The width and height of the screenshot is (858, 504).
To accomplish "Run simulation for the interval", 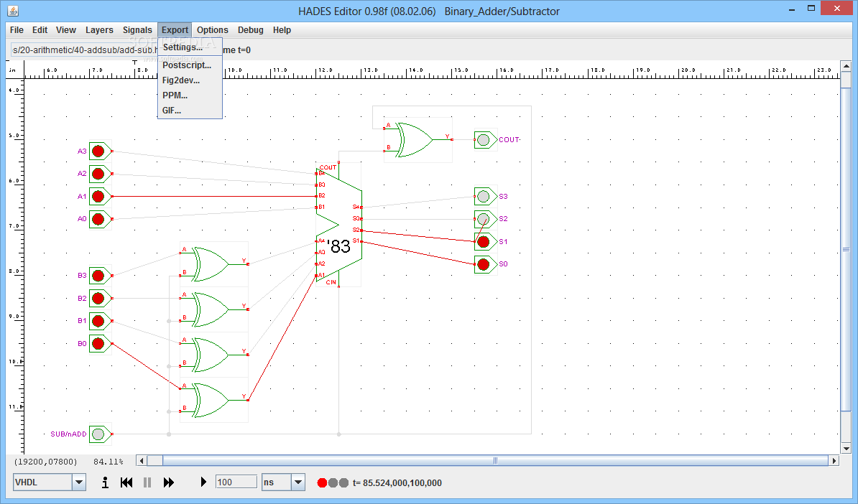I will [x=203, y=482].
